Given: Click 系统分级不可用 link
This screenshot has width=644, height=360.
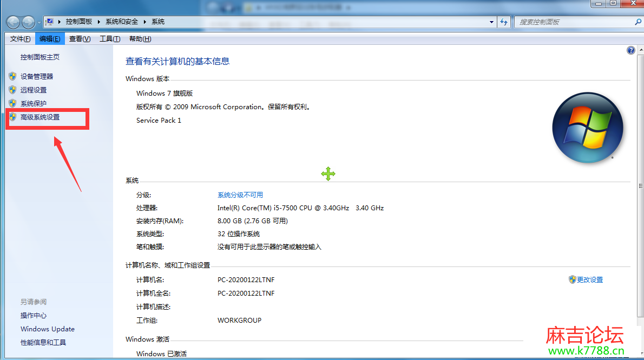Looking at the screenshot, I should point(240,195).
